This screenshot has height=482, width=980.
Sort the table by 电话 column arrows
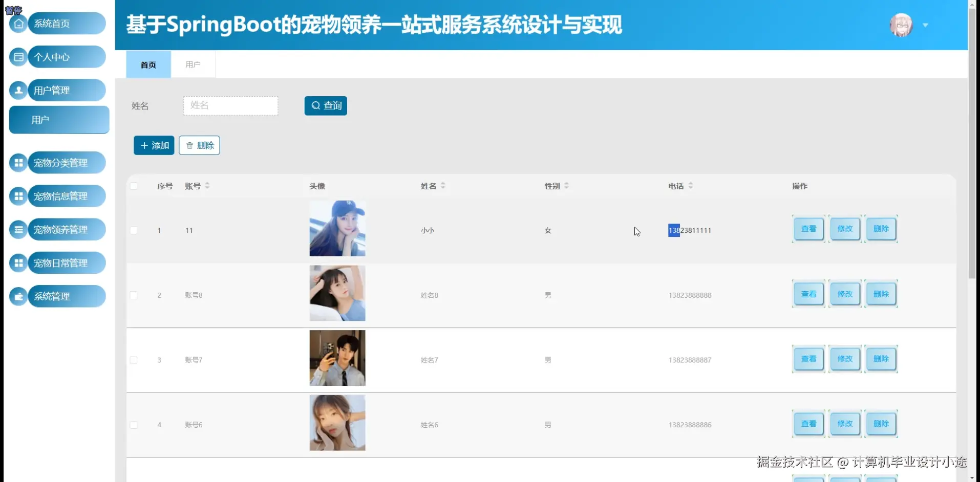pyautogui.click(x=691, y=186)
